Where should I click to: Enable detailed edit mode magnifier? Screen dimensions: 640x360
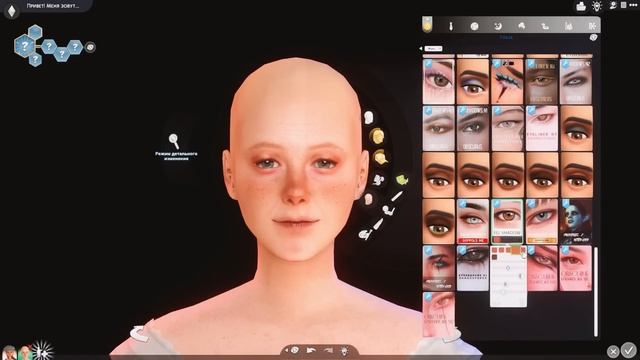tap(174, 141)
